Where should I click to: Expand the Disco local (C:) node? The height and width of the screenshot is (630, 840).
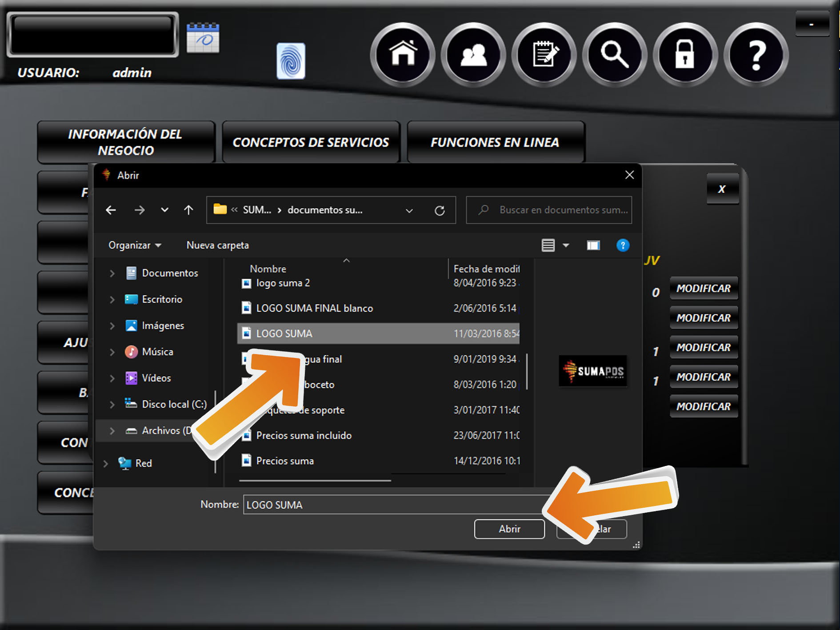coord(112,404)
